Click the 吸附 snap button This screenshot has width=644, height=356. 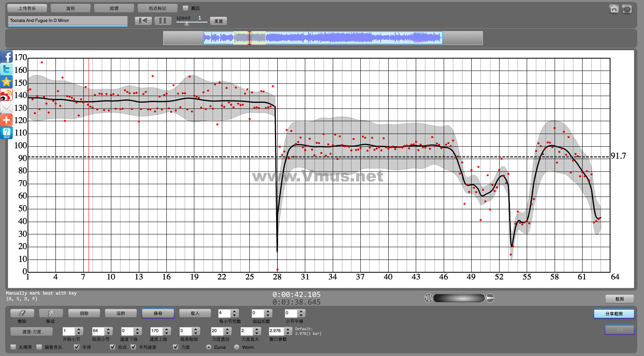click(121, 313)
